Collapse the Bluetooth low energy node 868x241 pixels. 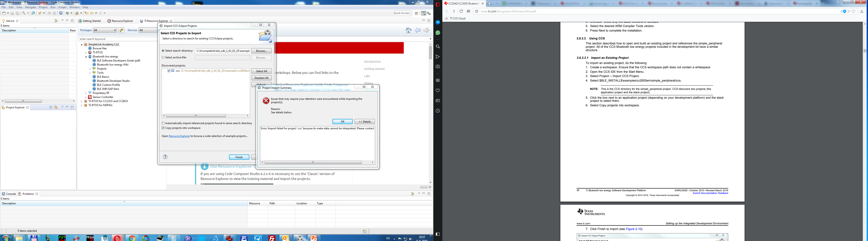pyautogui.click(x=86, y=57)
